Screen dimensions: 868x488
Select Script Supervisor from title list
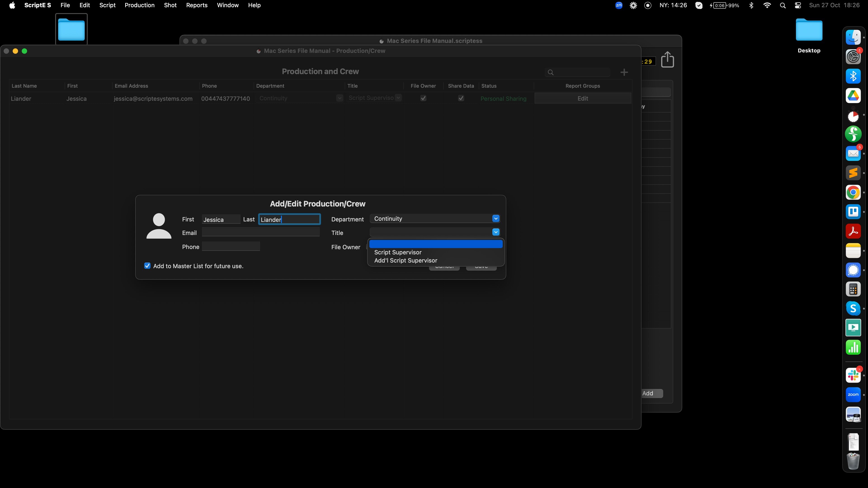pyautogui.click(x=398, y=252)
